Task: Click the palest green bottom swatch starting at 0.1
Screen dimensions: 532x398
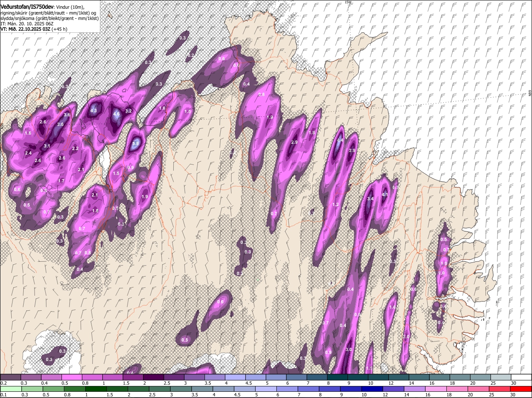Action: pyautogui.click(x=11, y=389)
